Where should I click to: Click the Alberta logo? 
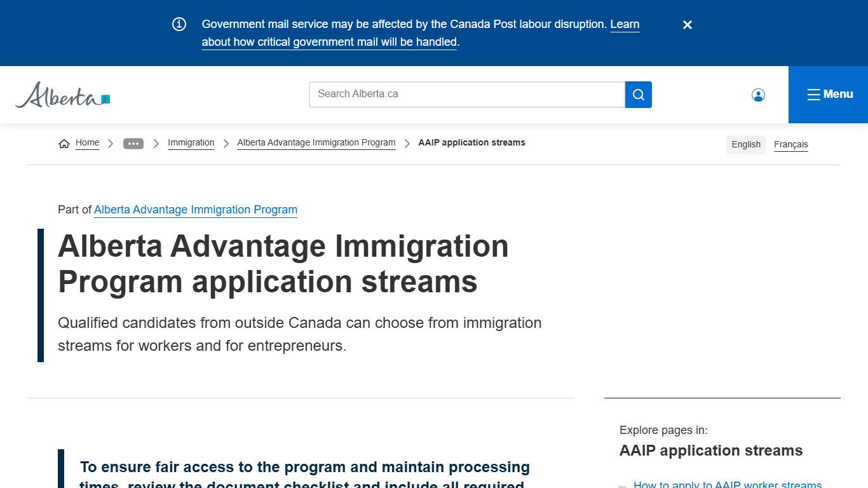pos(62,95)
